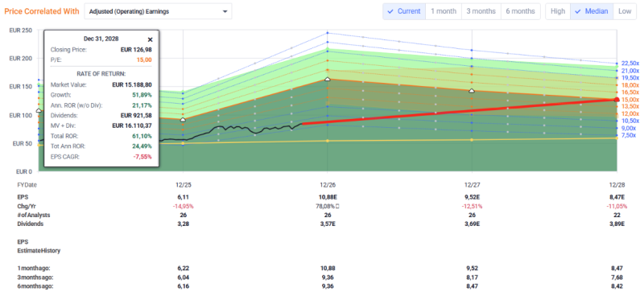Click the EPS value 6,11
644x300 pixels.
(184, 197)
